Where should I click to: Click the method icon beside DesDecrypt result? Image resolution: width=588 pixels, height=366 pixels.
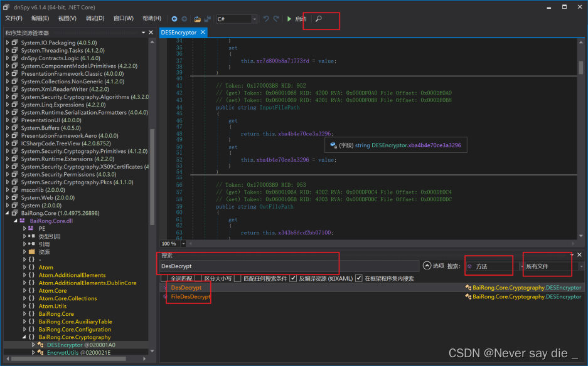pos(165,288)
